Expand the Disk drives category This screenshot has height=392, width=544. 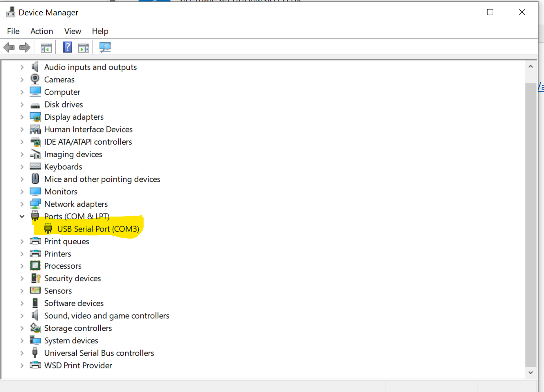22,104
